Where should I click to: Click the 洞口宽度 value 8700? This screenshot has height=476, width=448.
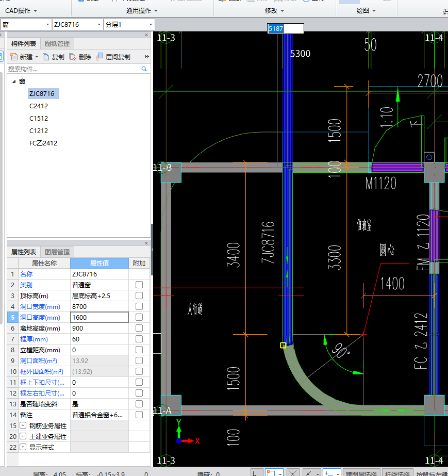click(x=99, y=307)
